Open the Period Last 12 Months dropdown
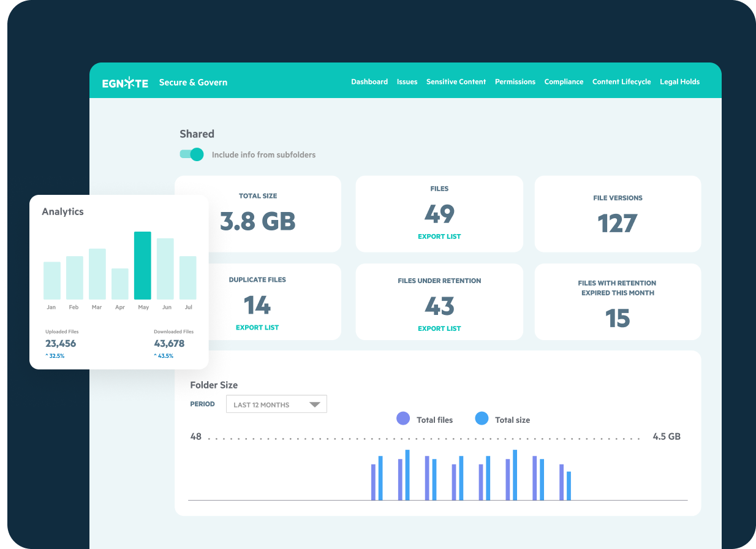The image size is (756, 549). point(276,404)
